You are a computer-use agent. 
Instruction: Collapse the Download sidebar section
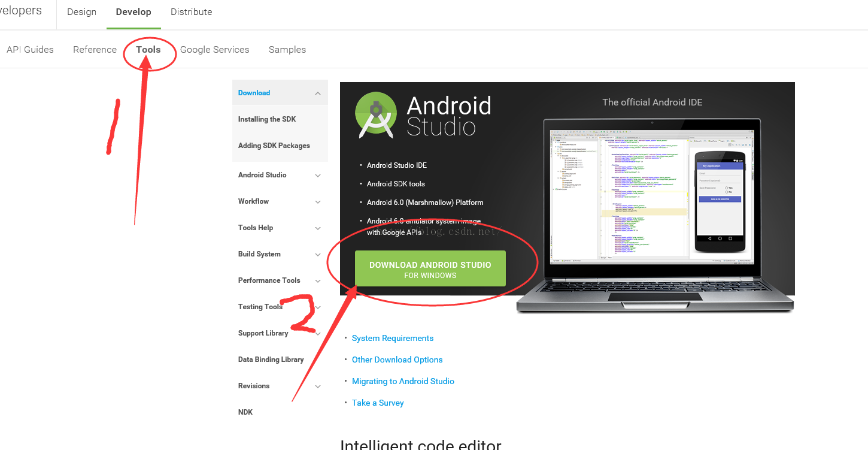click(318, 93)
